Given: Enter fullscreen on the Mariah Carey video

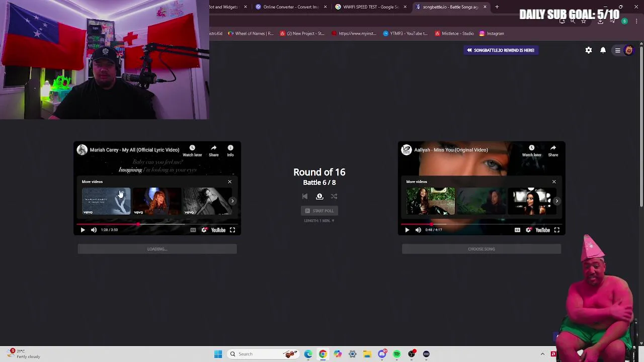Looking at the screenshot, I should click(232, 230).
